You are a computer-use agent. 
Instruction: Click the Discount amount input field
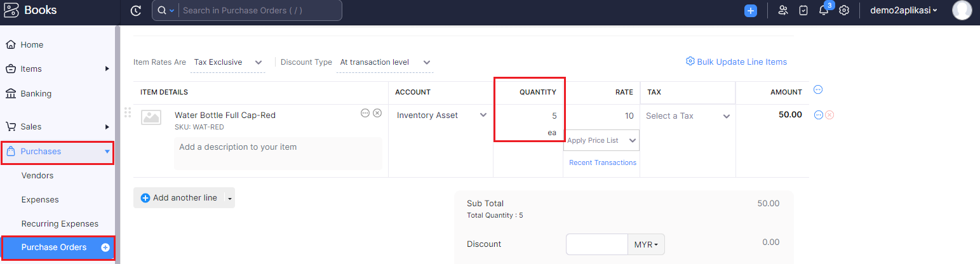[x=597, y=244]
